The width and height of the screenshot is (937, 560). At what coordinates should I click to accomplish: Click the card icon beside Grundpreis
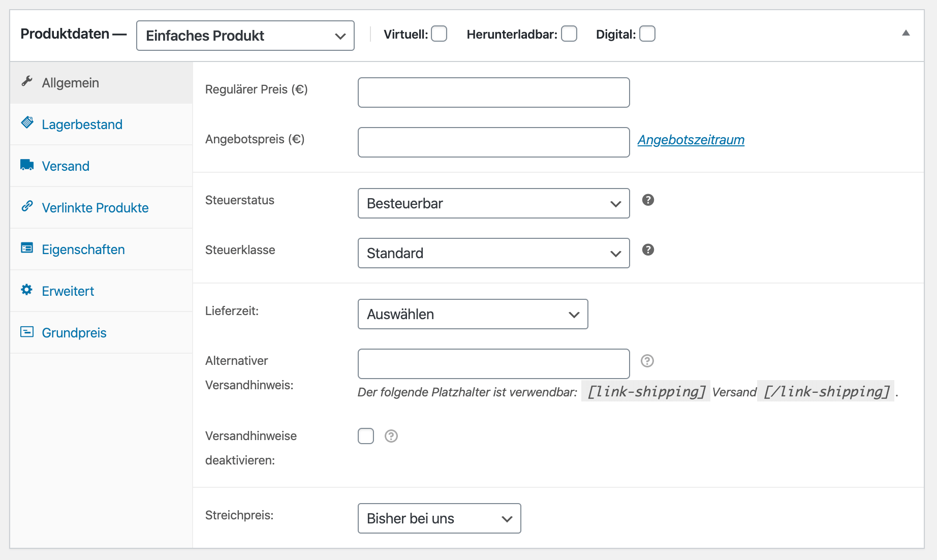[x=27, y=332]
